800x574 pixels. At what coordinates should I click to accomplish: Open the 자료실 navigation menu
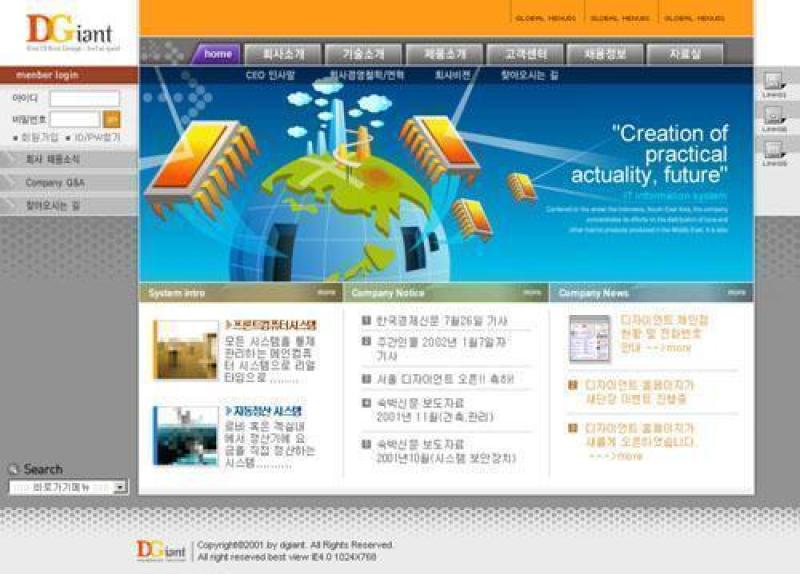[685, 54]
